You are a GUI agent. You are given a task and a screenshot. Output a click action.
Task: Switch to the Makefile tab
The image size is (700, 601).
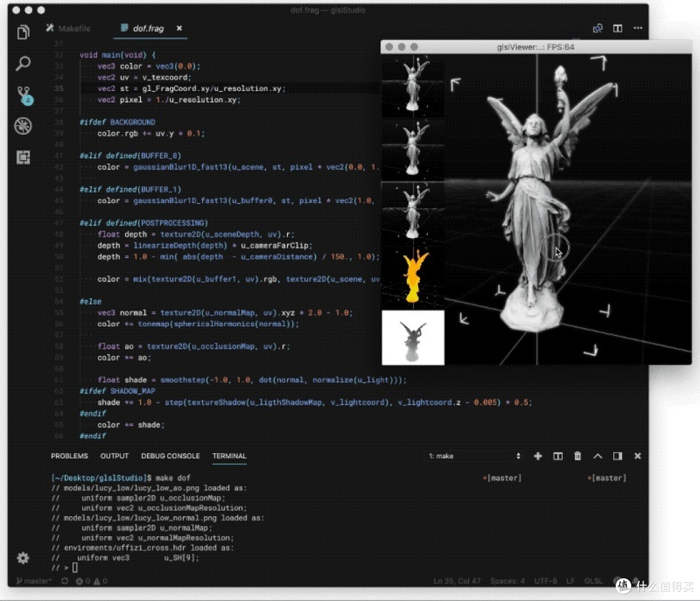pos(68,29)
